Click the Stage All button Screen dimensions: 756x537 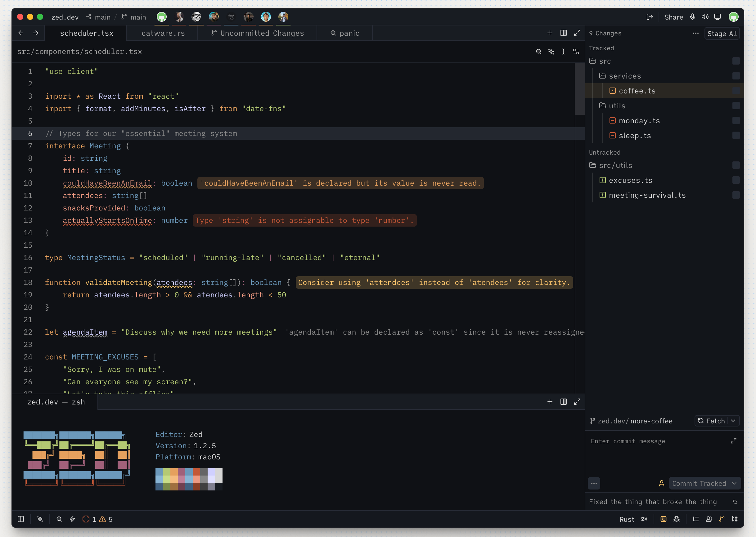coord(722,34)
